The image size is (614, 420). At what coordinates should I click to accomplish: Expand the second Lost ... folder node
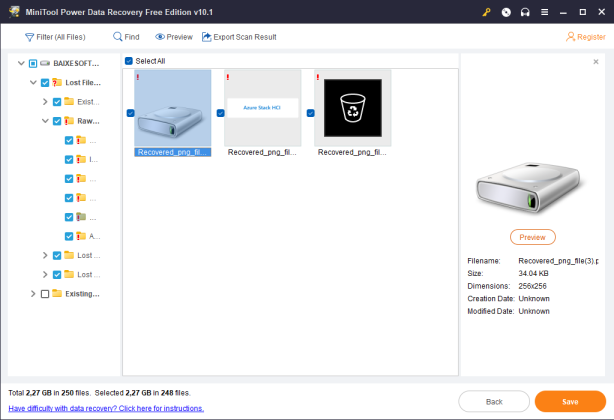coord(45,274)
